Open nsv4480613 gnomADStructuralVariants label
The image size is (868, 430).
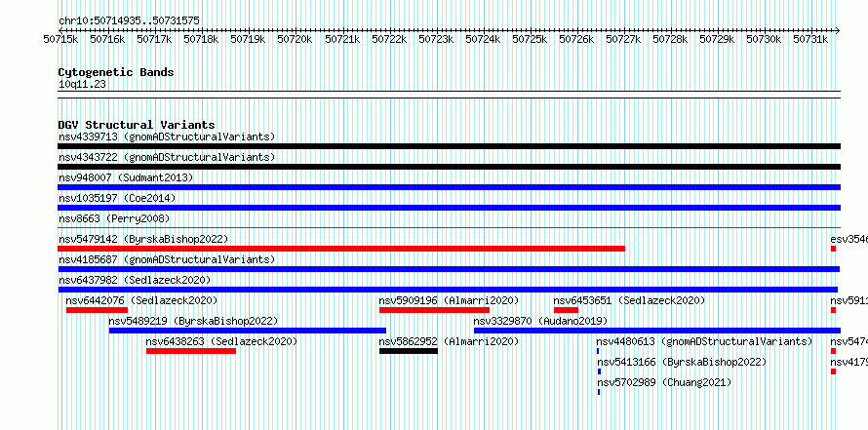click(x=705, y=341)
